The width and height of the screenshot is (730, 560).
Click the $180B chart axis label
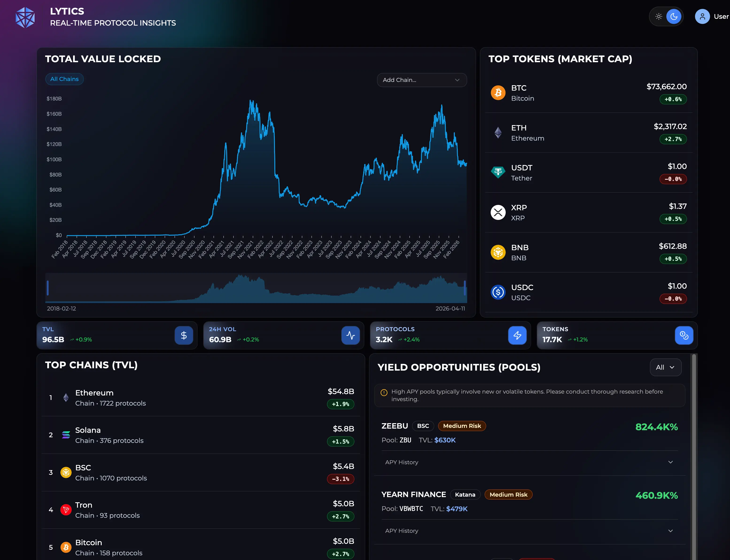(x=54, y=99)
